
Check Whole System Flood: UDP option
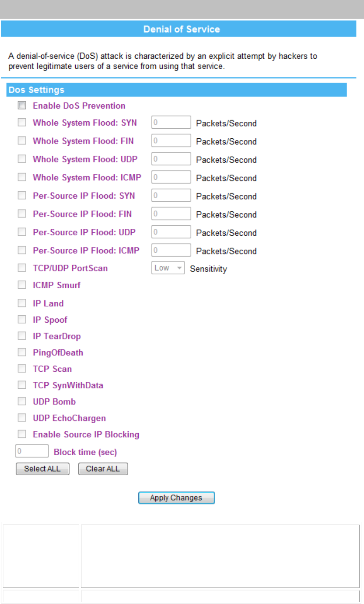22,159
